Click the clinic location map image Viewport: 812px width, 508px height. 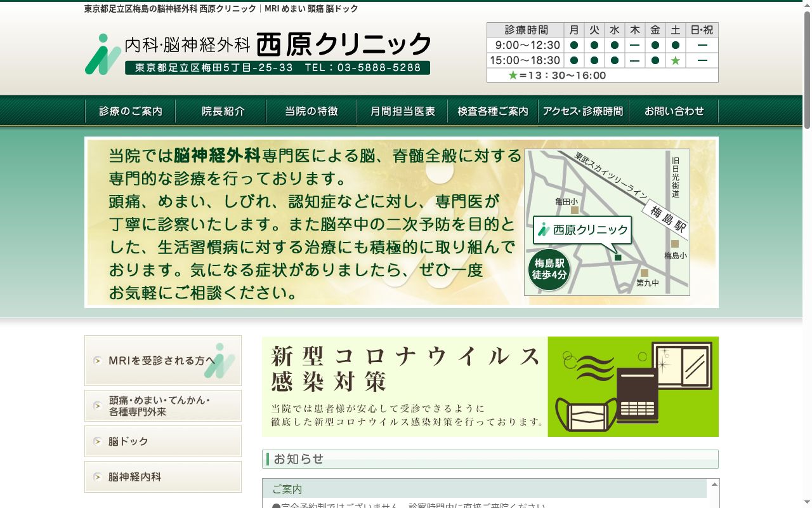[x=607, y=222]
